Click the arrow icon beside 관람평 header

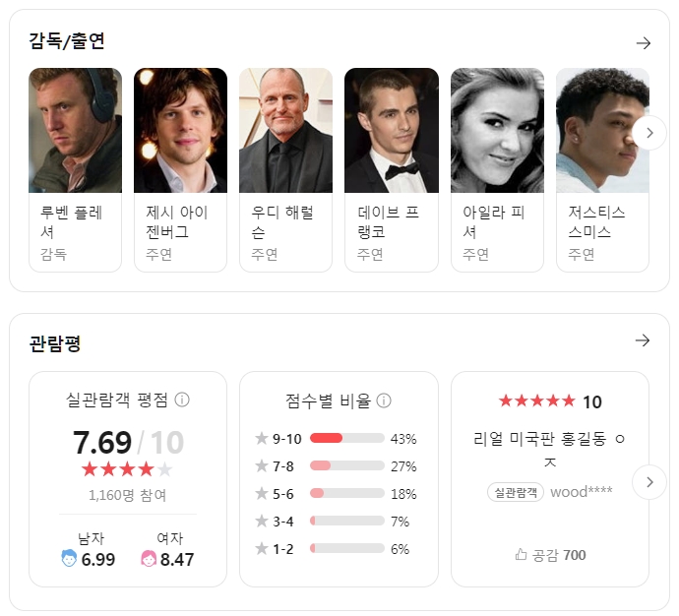click(x=643, y=340)
